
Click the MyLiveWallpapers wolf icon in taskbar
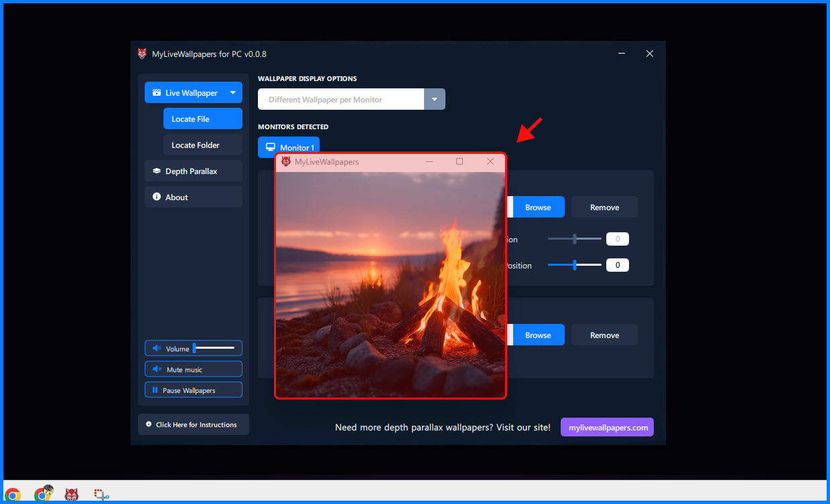coord(71,495)
